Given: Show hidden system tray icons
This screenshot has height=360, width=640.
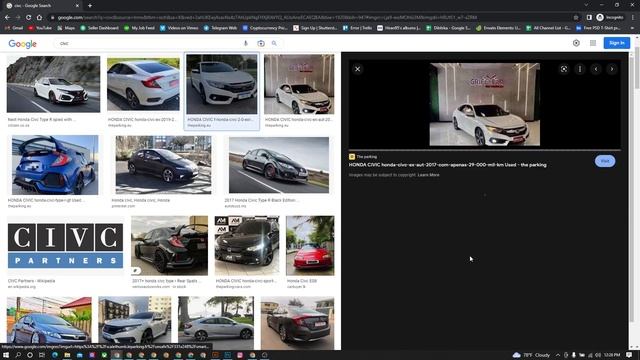Looking at the screenshot, I should [558, 355].
